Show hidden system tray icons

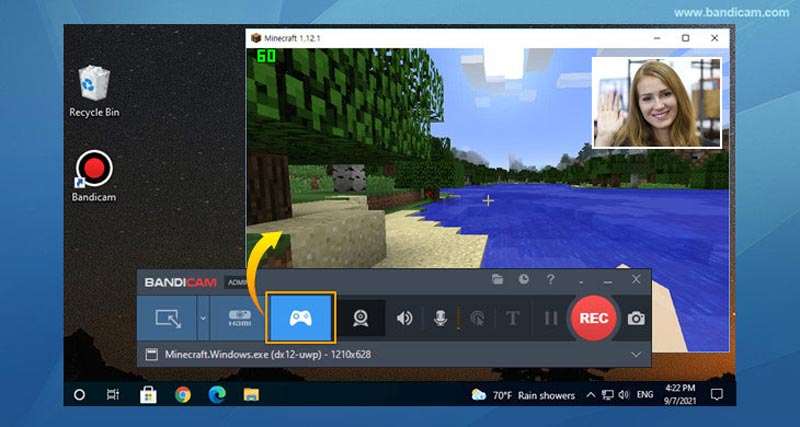591,395
